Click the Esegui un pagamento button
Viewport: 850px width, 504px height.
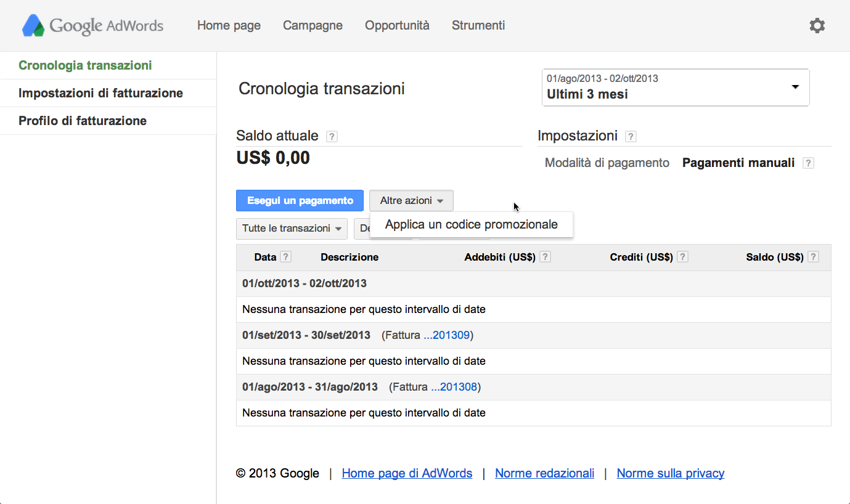pyautogui.click(x=300, y=201)
